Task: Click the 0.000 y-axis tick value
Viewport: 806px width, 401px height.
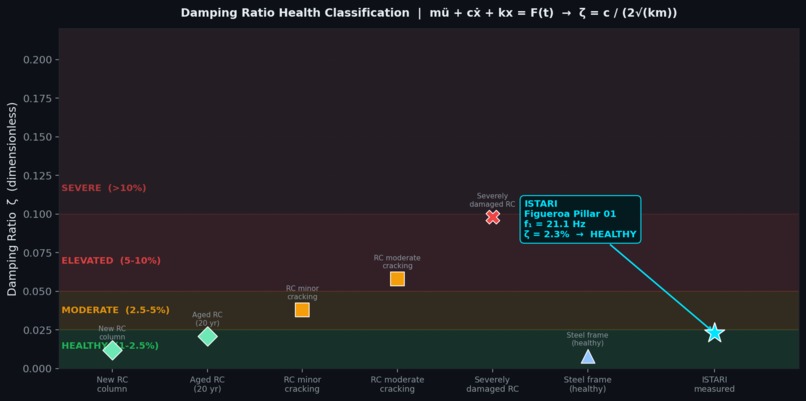Action: click(38, 368)
